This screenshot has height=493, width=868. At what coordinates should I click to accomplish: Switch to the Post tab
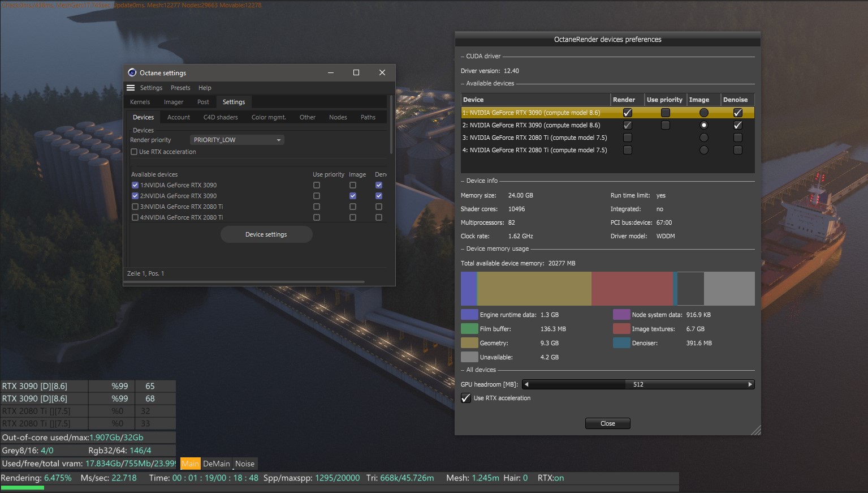[x=203, y=102]
